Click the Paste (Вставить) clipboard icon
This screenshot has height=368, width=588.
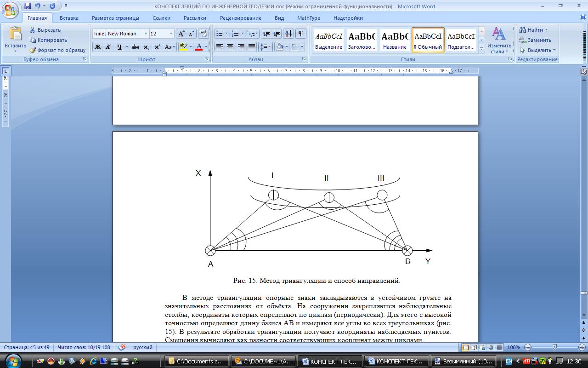[15, 34]
